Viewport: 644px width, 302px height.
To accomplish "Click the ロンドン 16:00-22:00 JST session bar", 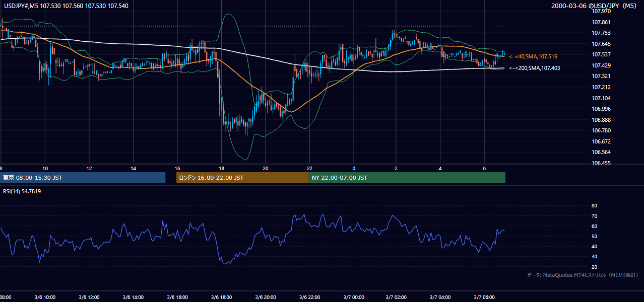I will [x=242, y=178].
